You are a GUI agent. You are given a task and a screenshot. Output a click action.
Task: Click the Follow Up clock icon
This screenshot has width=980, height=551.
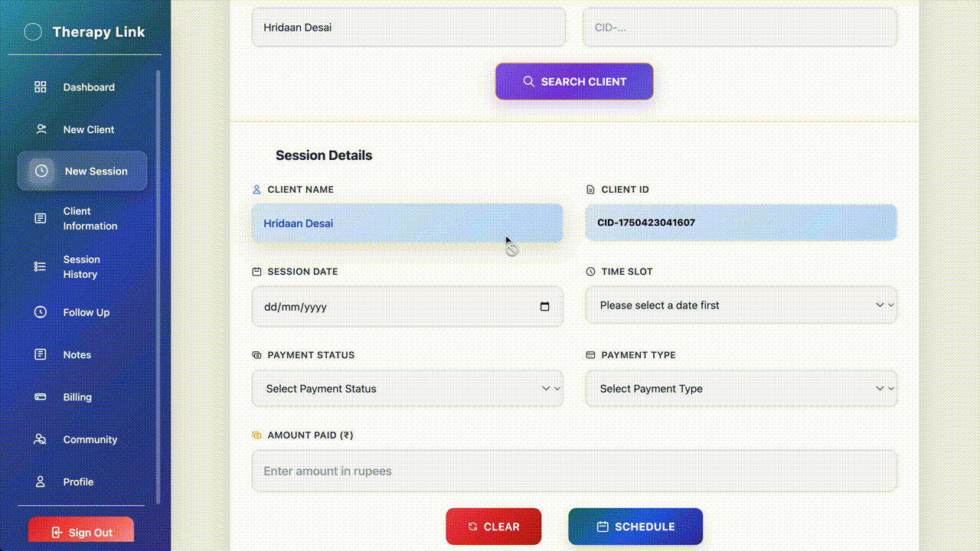[x=41, y=312]
